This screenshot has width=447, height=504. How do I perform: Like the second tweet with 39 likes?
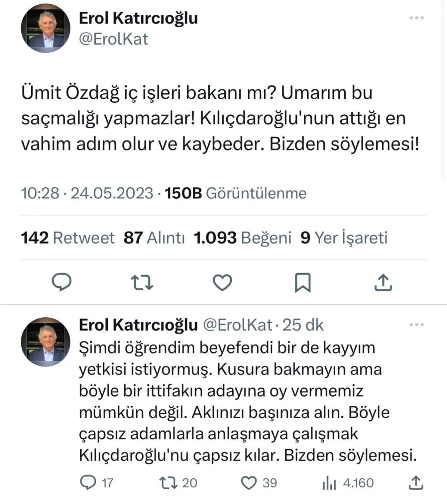click(249, 483)
